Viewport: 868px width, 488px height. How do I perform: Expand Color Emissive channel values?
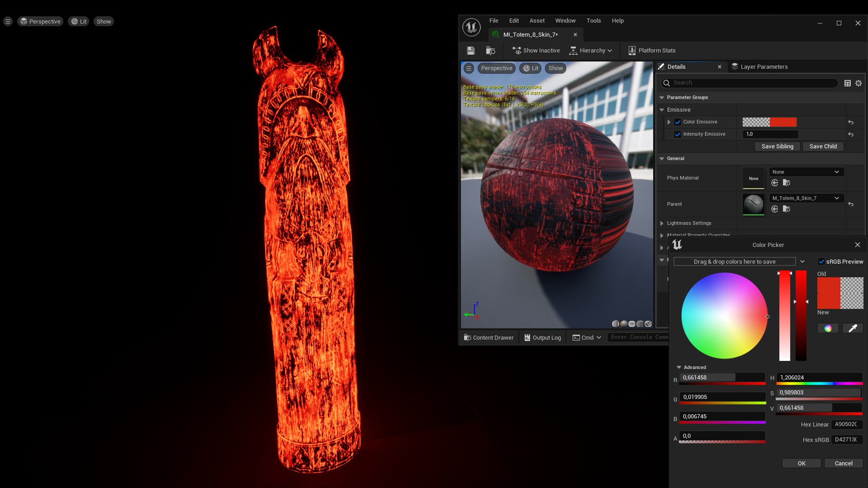(669, 122)
